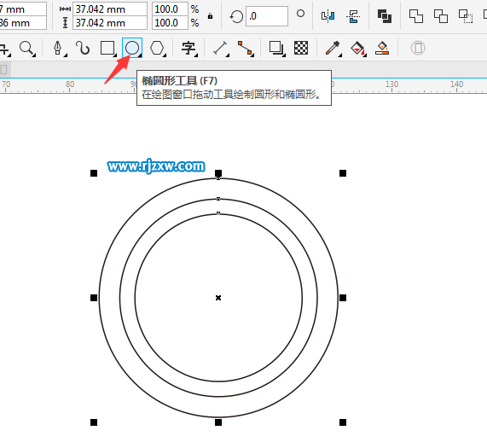Screen dimensions: 487x448
Task: Click the rotation angle field showing .0
Action: coord(267,16)
